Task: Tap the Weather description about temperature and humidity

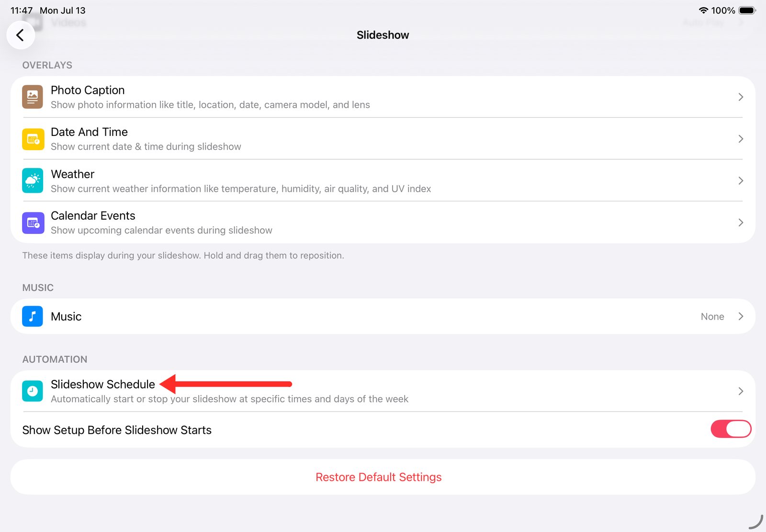Action: [241, 189]
